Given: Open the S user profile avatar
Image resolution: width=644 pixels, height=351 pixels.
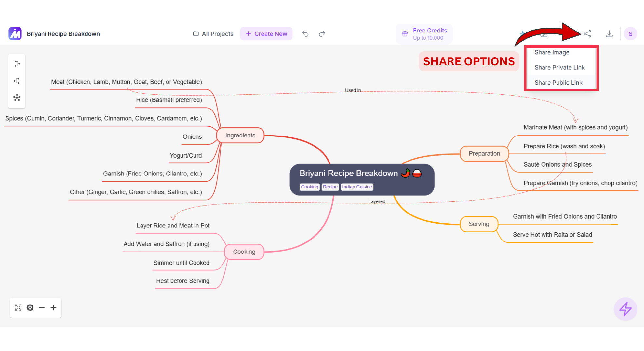Looking at the screenshot, I should [630, 34].
